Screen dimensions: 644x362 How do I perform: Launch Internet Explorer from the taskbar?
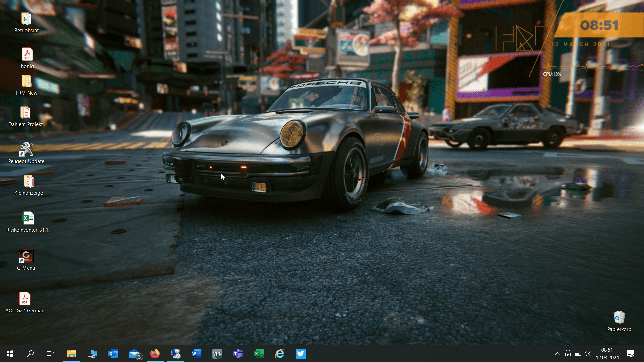coord(280,354)
